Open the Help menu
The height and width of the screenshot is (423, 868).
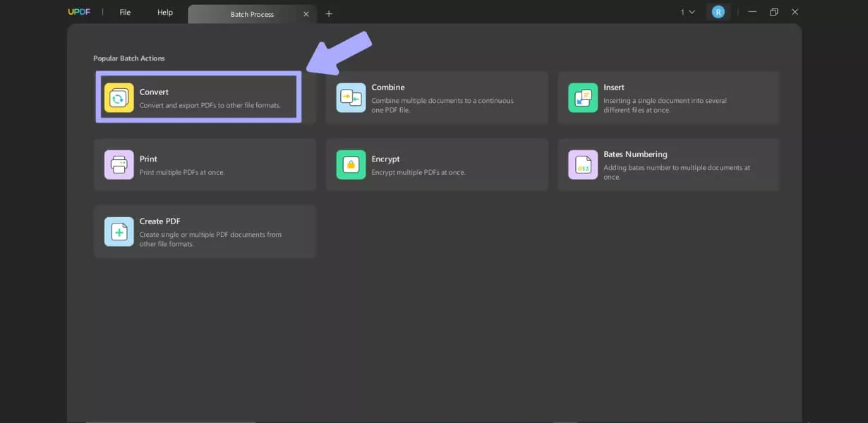(x=165, y=12)
